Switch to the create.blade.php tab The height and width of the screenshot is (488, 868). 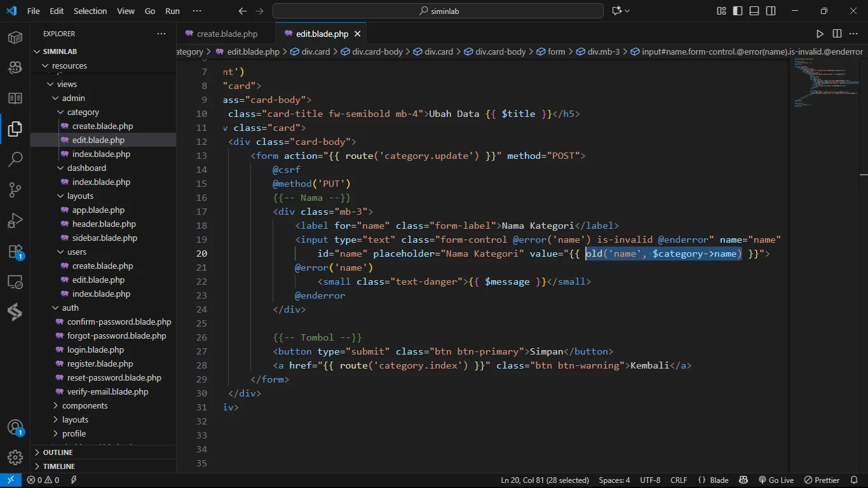point(227,34)
